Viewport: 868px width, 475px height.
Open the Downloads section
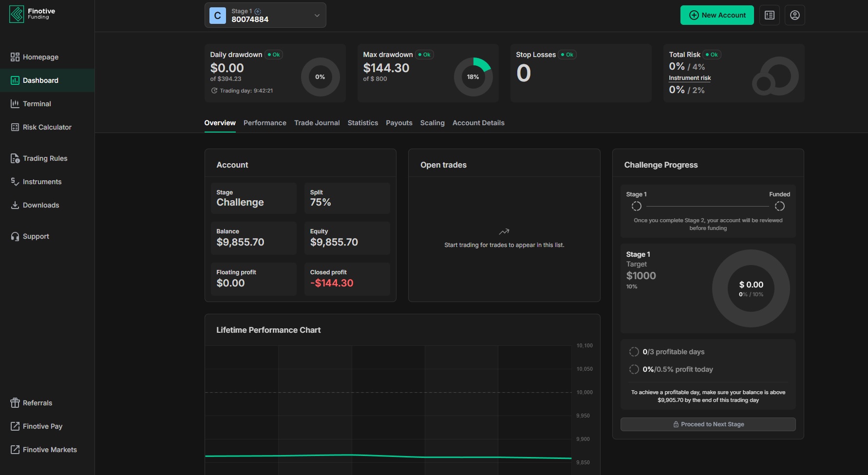[x=40, y=205]
